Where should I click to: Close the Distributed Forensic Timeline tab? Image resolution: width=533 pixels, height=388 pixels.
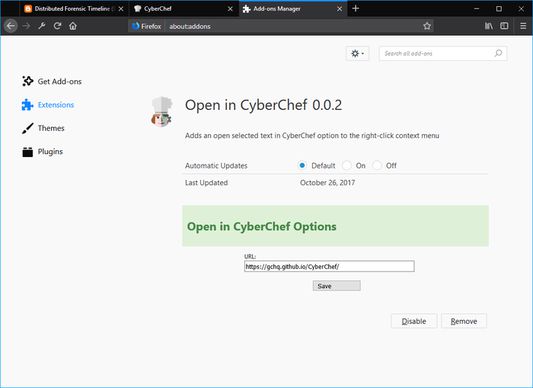click(x=121, y=9)
